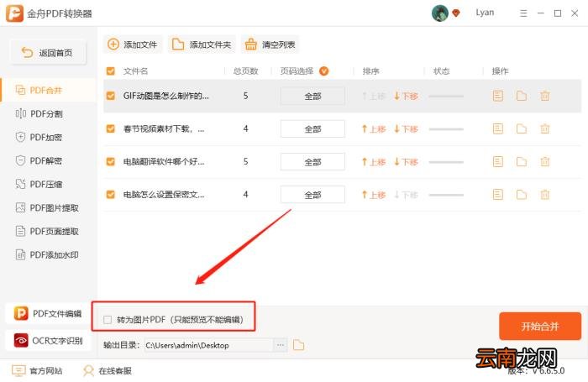Image resolution: width=588 pixels, height=382 pixels.
Task: Start merging with 开始合并 button
Action: 539,326
